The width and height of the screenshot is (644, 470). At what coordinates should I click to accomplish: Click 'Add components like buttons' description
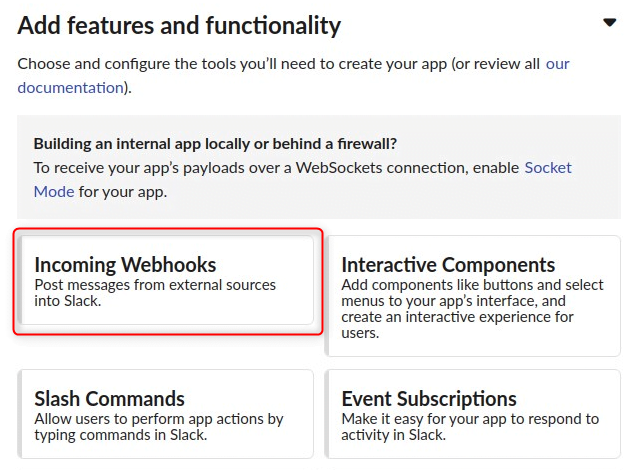pyautogui.click(x=472, y=309)
